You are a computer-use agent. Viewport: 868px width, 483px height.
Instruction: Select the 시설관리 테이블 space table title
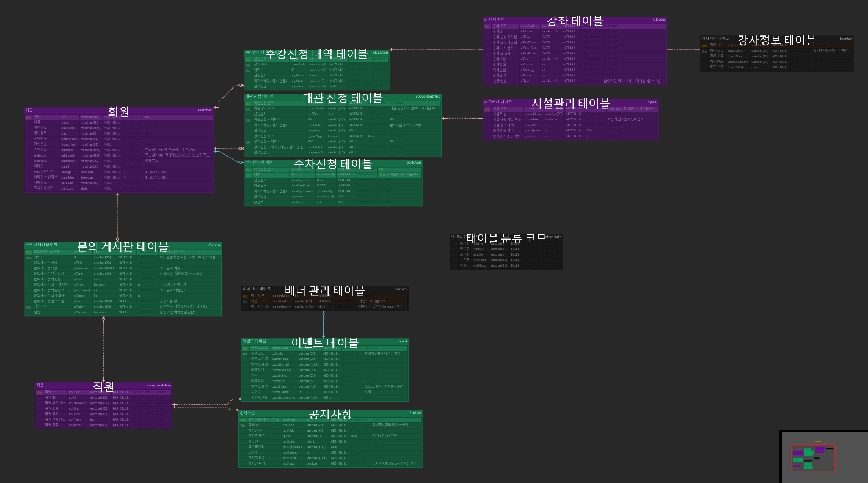point(571,102)
